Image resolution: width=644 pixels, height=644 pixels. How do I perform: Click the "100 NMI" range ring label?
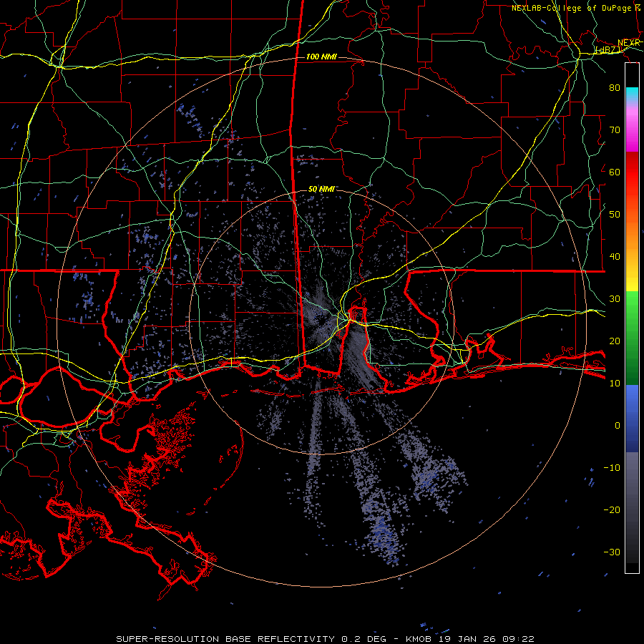321,57
